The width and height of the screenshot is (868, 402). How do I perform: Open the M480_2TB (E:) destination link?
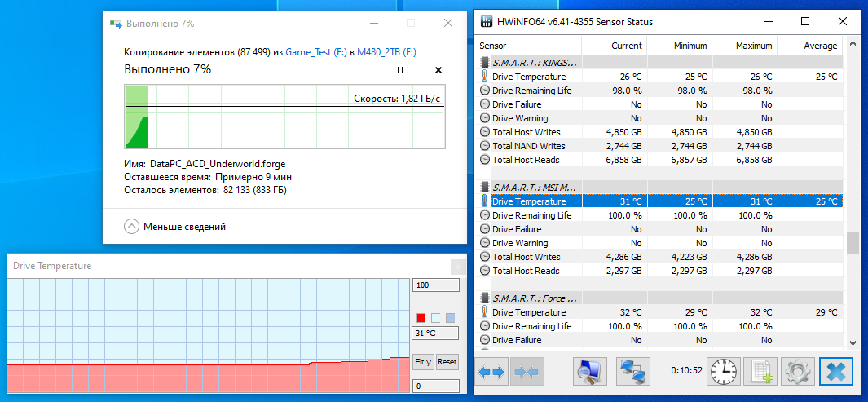[386, 52]
